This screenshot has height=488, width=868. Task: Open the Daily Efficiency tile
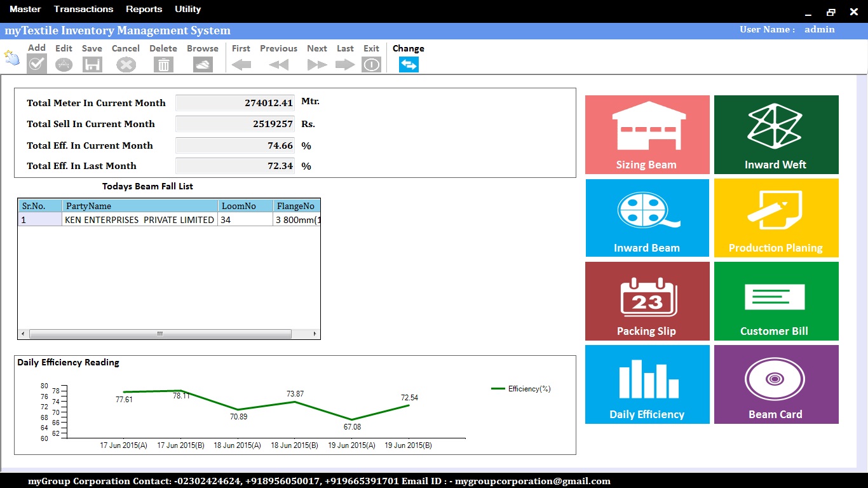click(647, 384)
